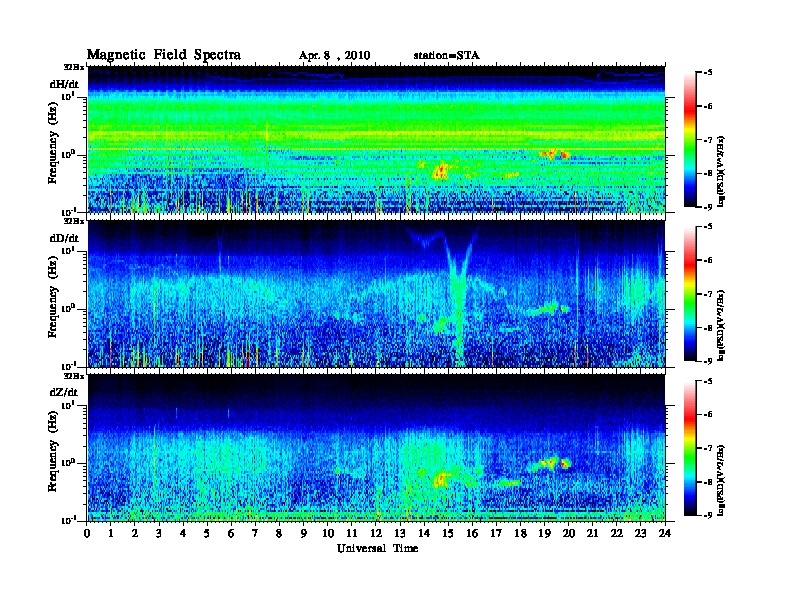The image size is (792, 612).
Task: Click the dD/dt spectrogram plot area
Action: (376, 293)
